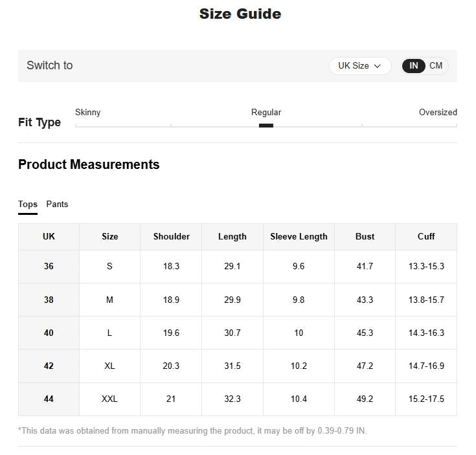Click the Product Measurements heading
Screen dimensions: 476x455
tap(89, 164)
